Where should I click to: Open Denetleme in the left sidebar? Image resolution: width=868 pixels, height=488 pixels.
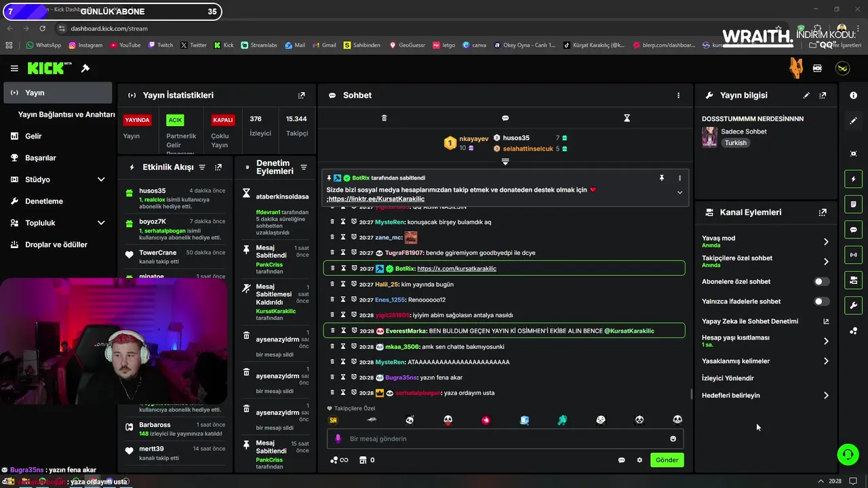[43, 201]
